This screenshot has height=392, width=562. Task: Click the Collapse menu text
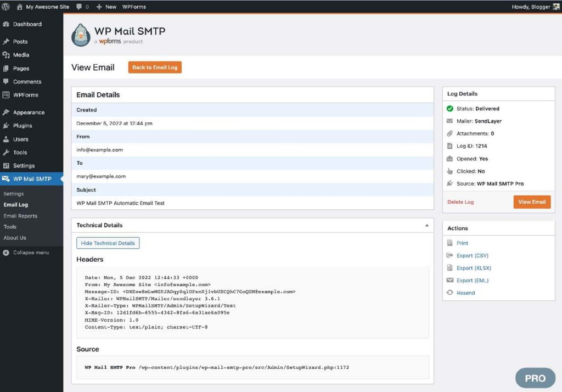[x=31, y=253]
